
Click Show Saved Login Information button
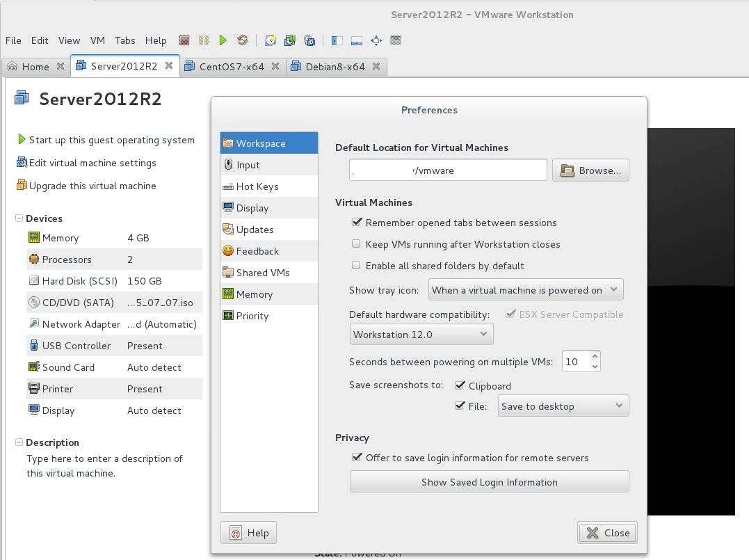point(489,481)
